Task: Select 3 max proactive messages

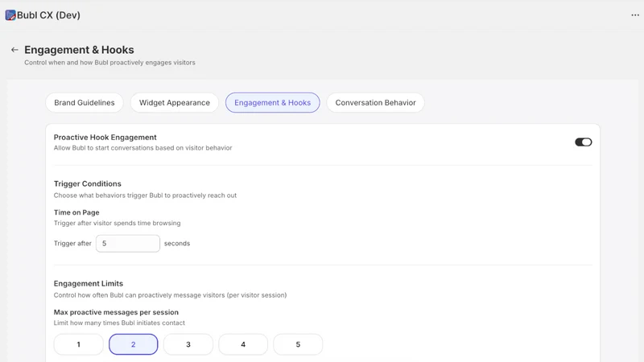Action: coord(188,344)
